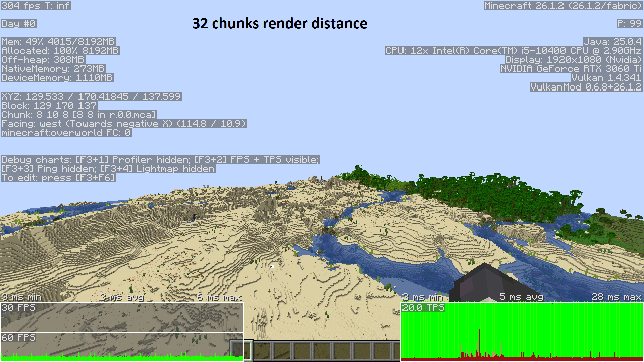644x362 pixels.
Task: Select the "Allocated: 100% 8192MB" entry
Action: point(60,51)
